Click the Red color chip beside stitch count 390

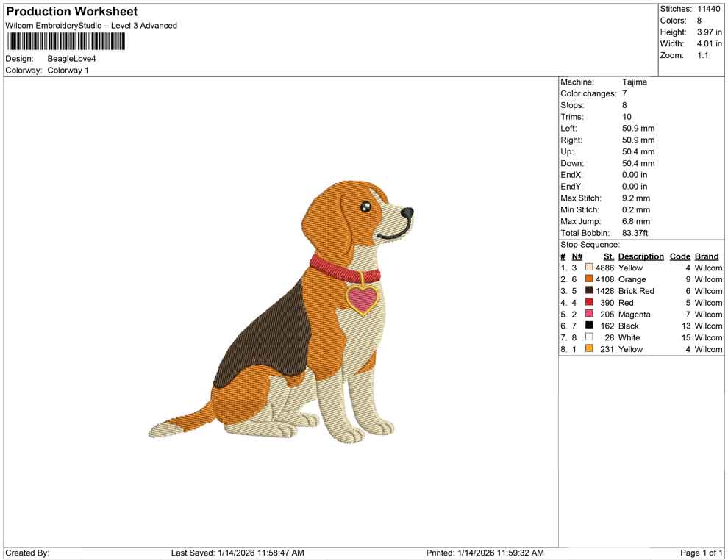tap(588, 303)
